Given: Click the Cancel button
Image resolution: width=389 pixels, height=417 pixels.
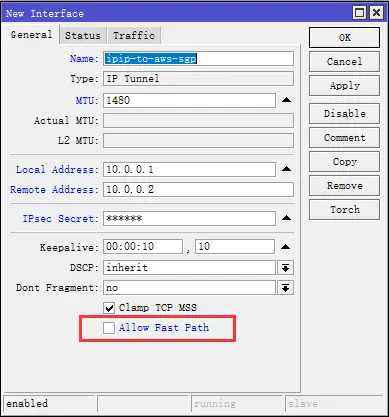Looking at the screenshot, I should (344, 62).
